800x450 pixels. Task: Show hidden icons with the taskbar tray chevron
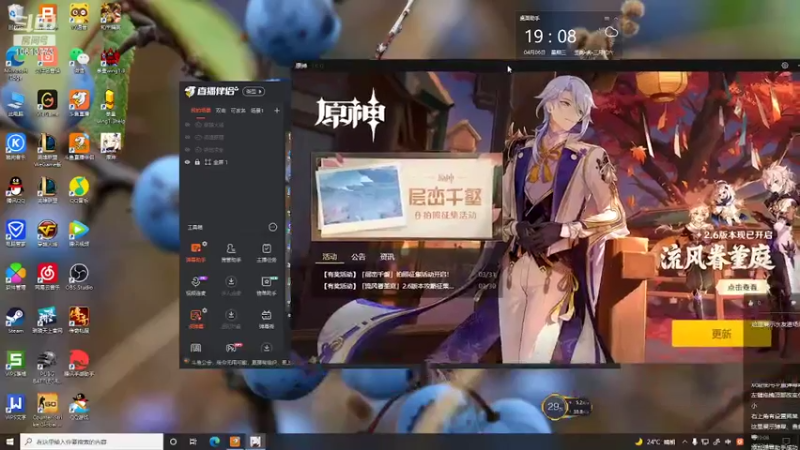(x=684, y=441)
